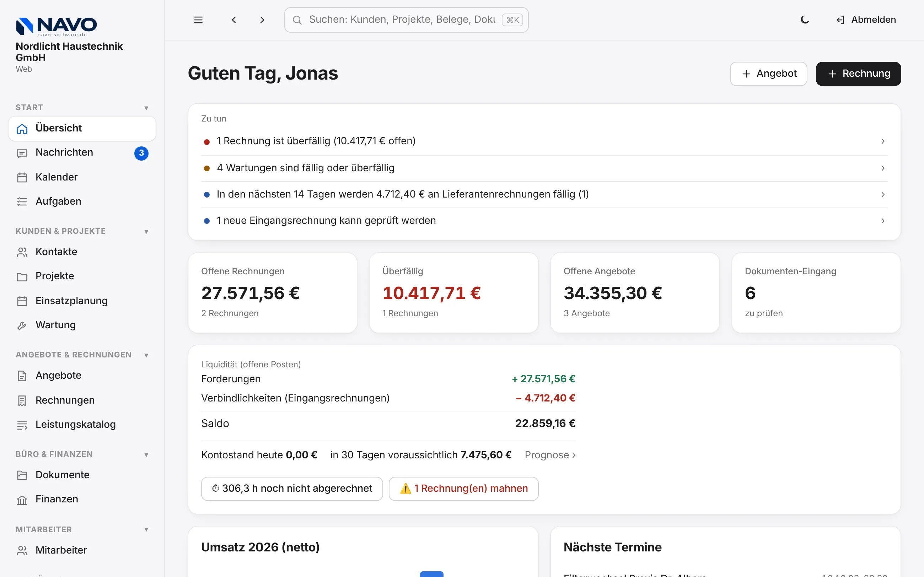This screenshot has width=924, height=577.
Task: Click the Aufgaben checklist icon
Action: [x=22, y=201]
